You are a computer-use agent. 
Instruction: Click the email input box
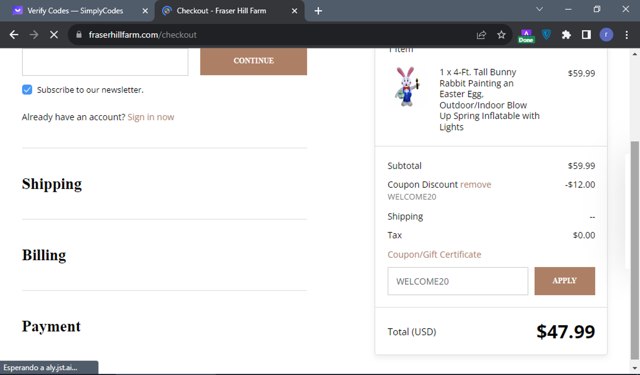pos(105,62)
